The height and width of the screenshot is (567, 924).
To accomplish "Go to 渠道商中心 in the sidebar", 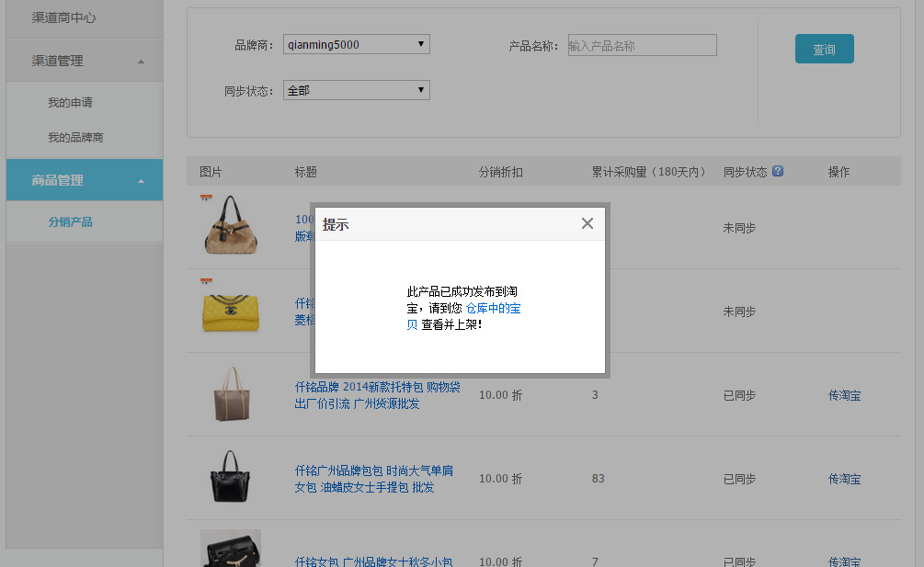I will [63, 17].
